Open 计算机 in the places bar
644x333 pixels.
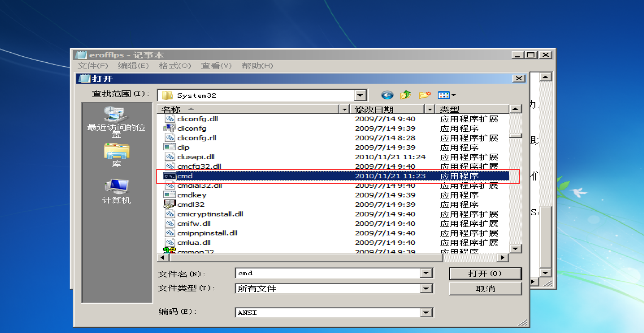pyautogui.click(x=116, y=191)
